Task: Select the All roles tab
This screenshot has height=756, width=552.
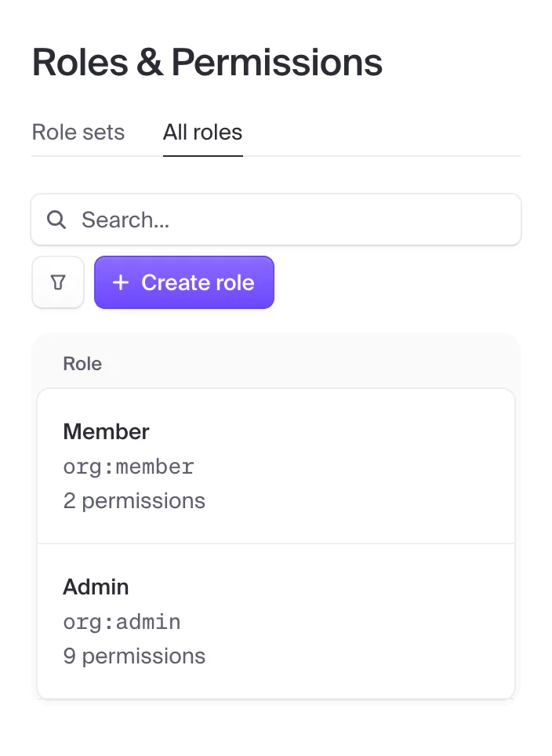Action: [202, 132]
